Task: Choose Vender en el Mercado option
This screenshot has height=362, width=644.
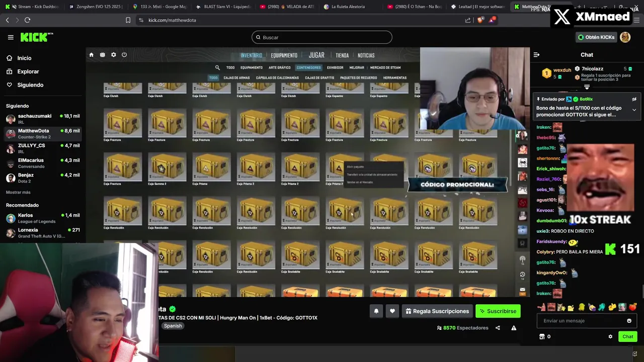Action: 360,182
